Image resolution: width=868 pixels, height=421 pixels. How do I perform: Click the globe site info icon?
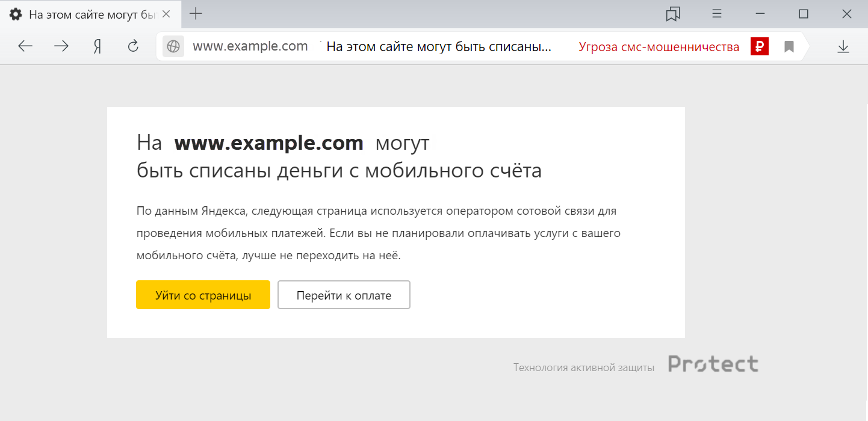coord(173,46)
